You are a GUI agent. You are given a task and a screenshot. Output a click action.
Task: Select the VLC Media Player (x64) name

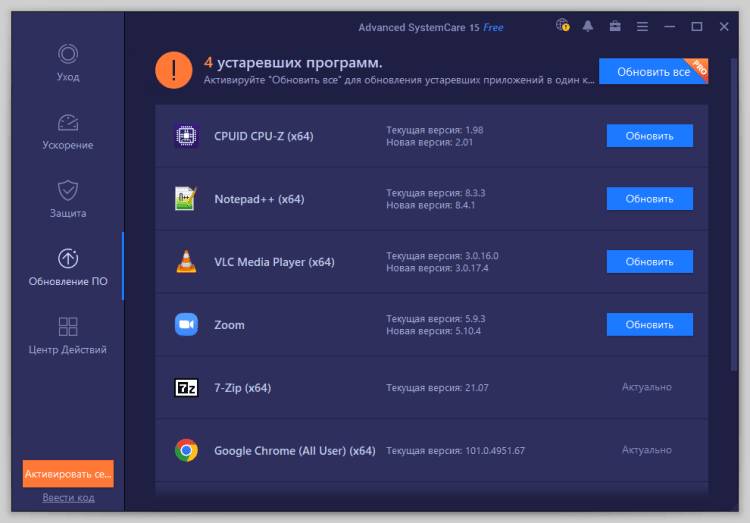coord(274,262)
